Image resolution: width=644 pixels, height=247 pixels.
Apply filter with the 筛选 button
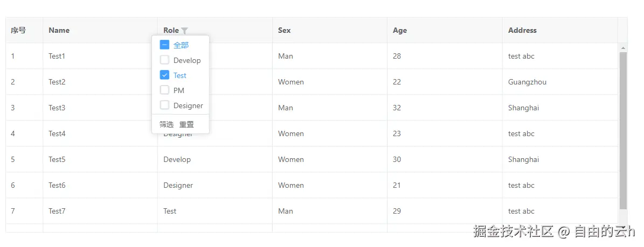click(167, 124)
